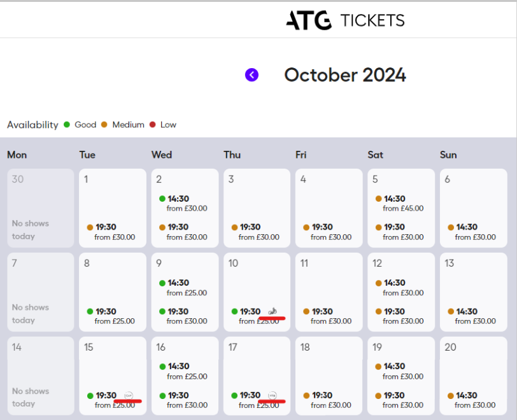Image resolution: width=517 pixels, height=420 pixels.
Task: Select the 14:30 matinee on Wednesday 2
Action: point(183,204)
